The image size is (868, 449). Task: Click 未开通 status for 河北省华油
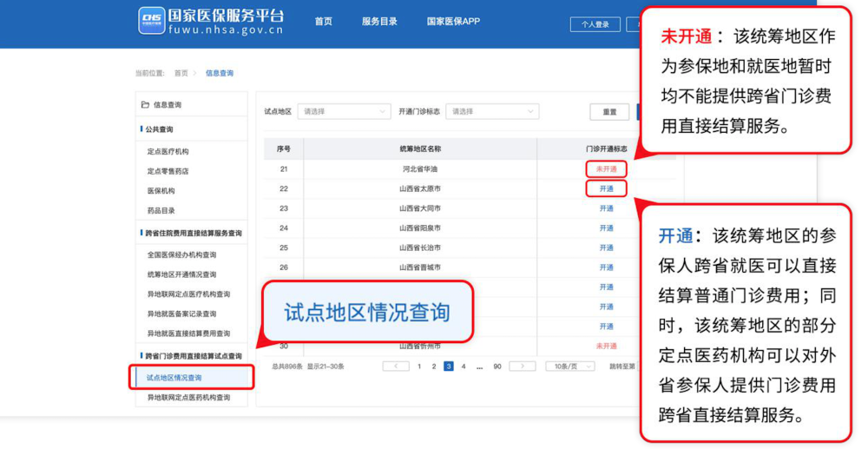click(x=606, y=168)
